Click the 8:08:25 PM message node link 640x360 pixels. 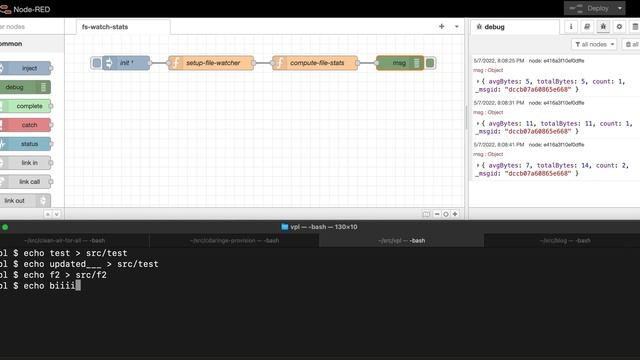click(x=556, y=60)
